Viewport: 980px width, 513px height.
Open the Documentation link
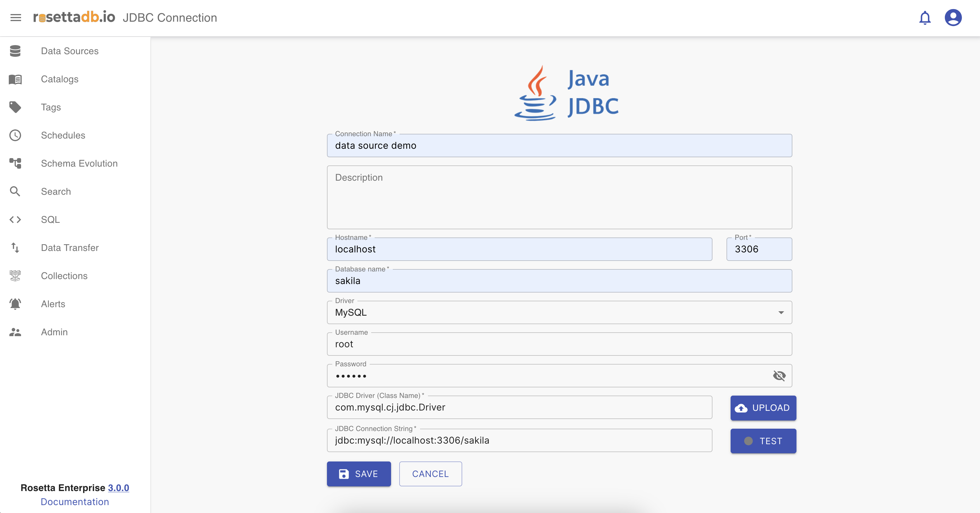75,502
